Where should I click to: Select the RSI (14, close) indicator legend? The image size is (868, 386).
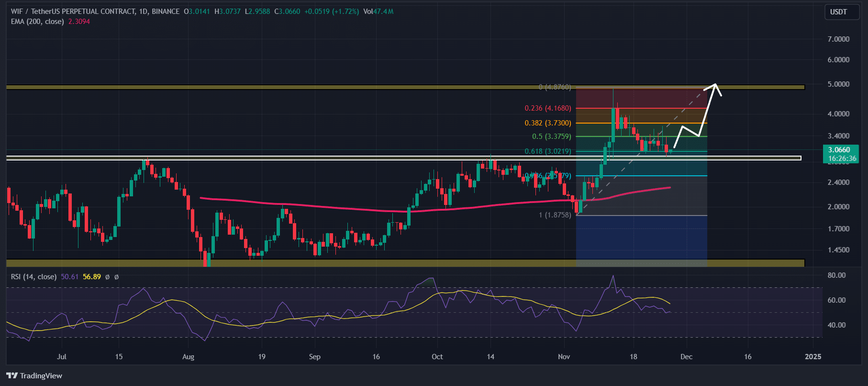tap(33, 277)
